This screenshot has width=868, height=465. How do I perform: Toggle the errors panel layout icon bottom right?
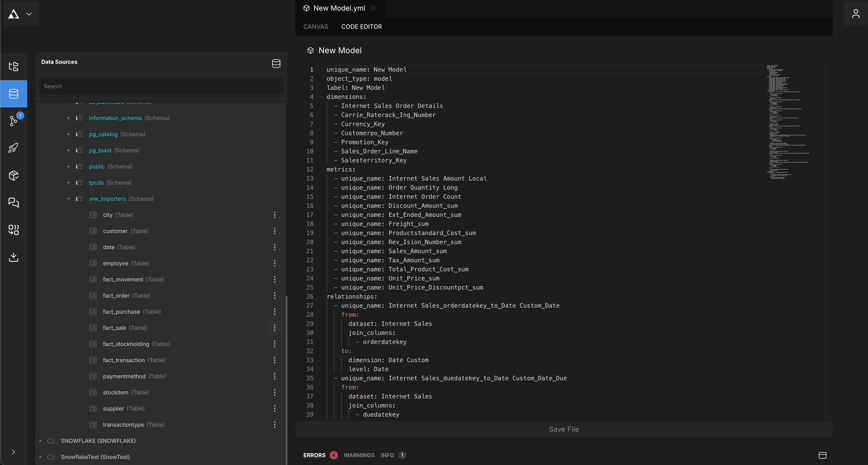click(x=823, y=455)
